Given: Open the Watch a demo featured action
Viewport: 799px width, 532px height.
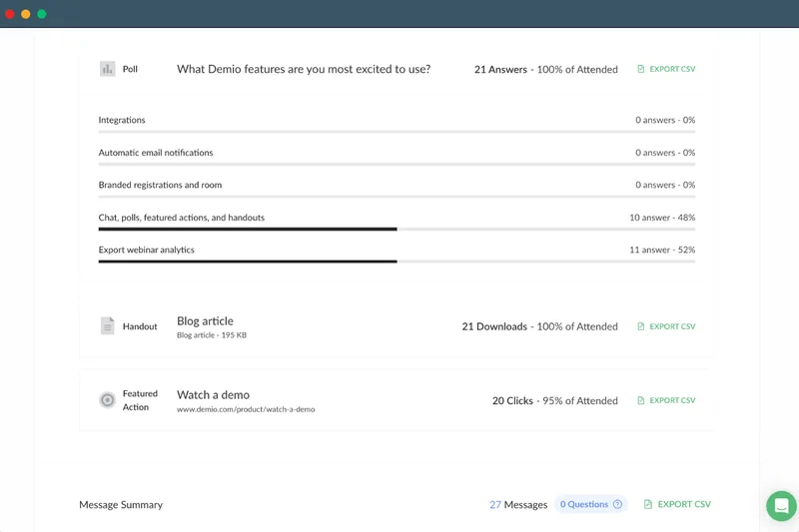Looking at the screenshot, I should pyautogui.click(x=213, y=394).
